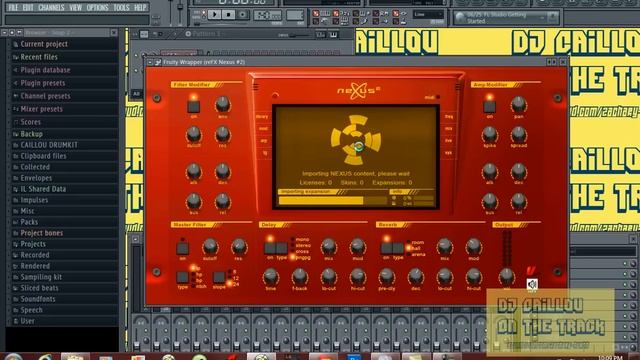Open the Nexus live tab

pyautogui.click(x=449, y=141)
